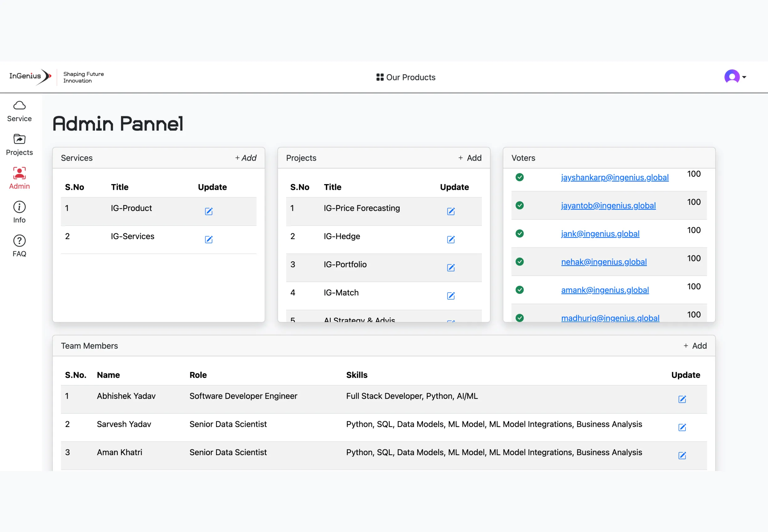Select the Admin icon in sidebar
Viewport: 768px width, 532px height.
(19, 173)
